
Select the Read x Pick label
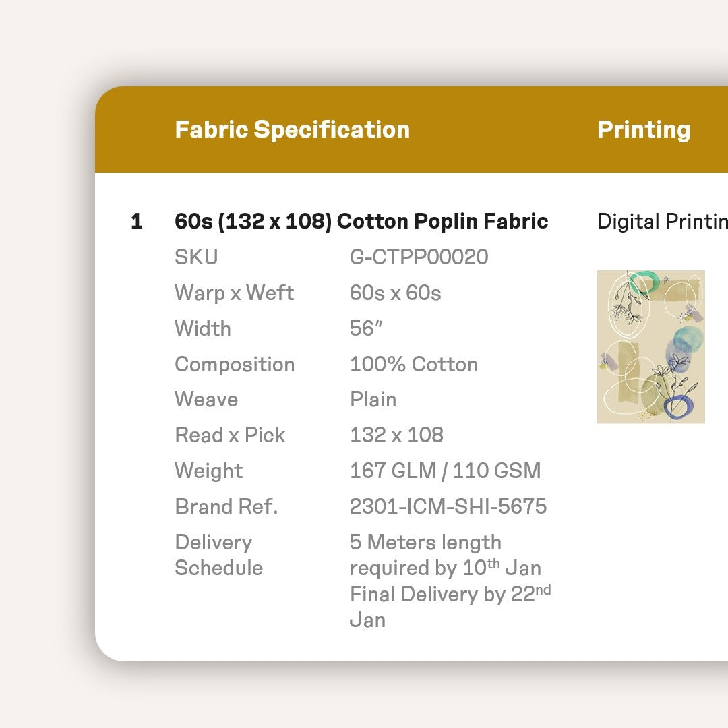[230, 435]
